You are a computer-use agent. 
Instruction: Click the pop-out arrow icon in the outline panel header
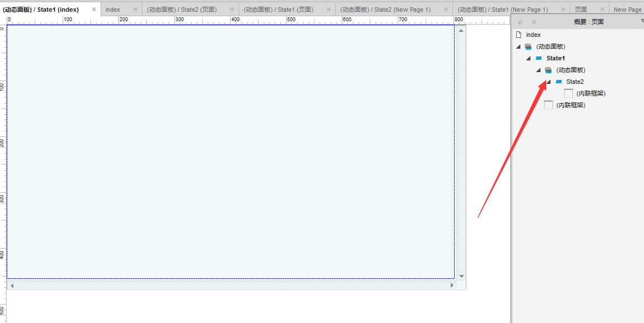(x=521, y=22)
